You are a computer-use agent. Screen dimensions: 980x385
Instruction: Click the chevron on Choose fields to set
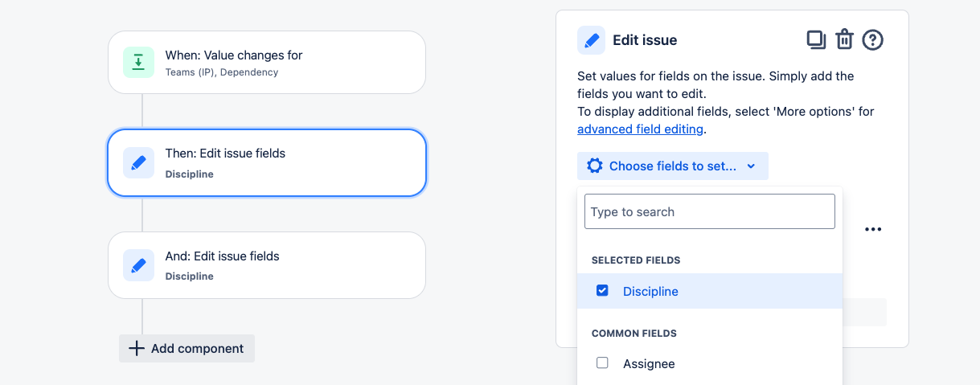coord(751,166)
